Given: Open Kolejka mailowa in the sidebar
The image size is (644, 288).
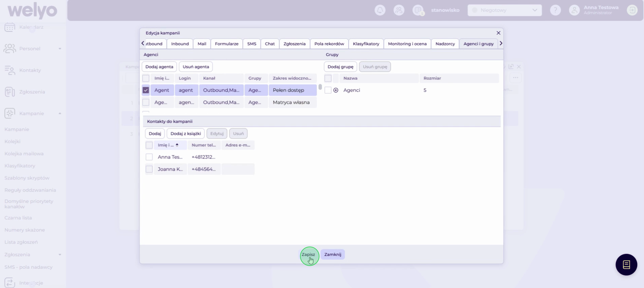Looking at the screenshot, I should click(24, 154).
